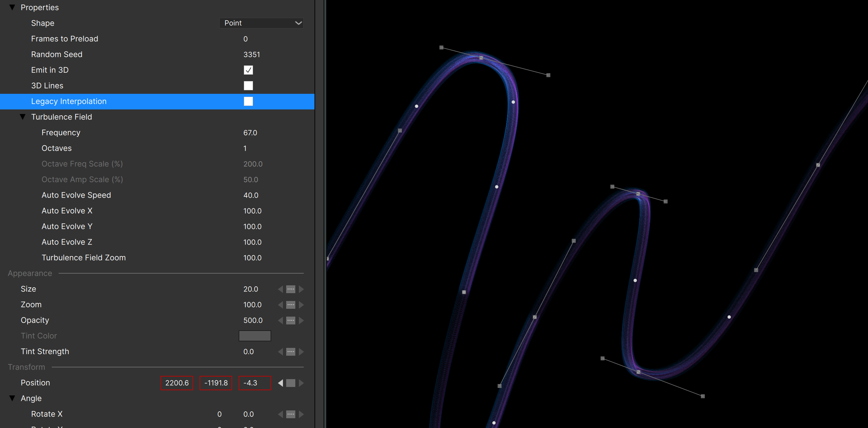Collapse the Turbulence Field group
The height and width of the screenshot is (428, 868).
[22, 117]
